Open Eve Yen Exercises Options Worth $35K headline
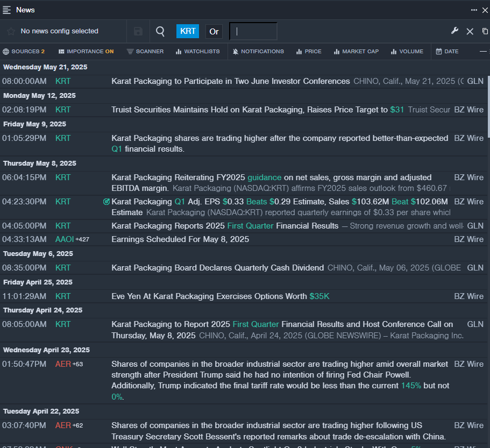The image size is (490, 448). point(221,296)
